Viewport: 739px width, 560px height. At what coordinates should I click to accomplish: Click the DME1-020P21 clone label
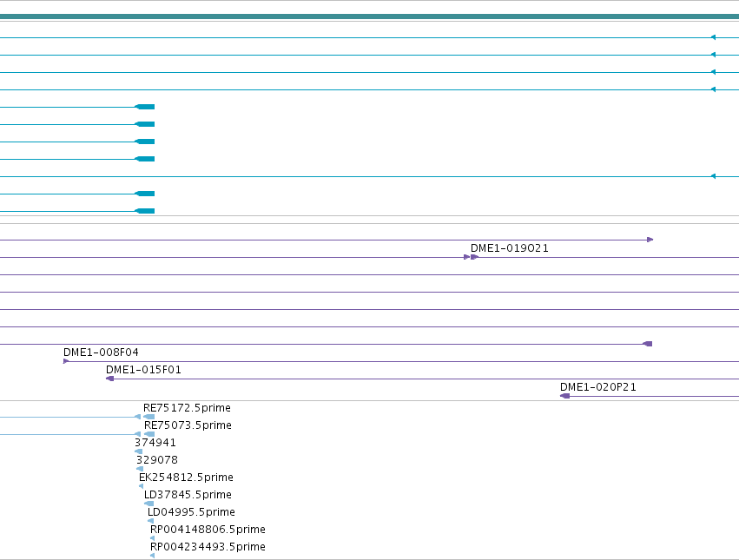coord(598,387)
